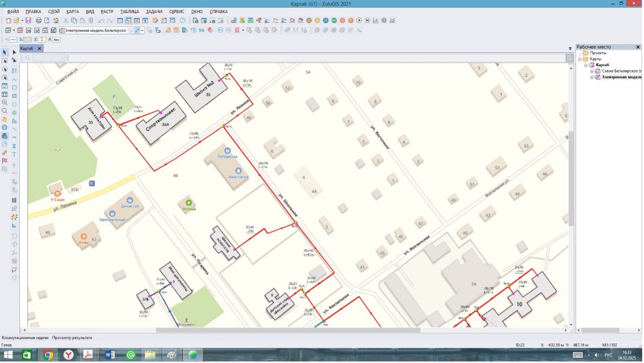Open the 'ЗАДАЧИ' menu

154,11
